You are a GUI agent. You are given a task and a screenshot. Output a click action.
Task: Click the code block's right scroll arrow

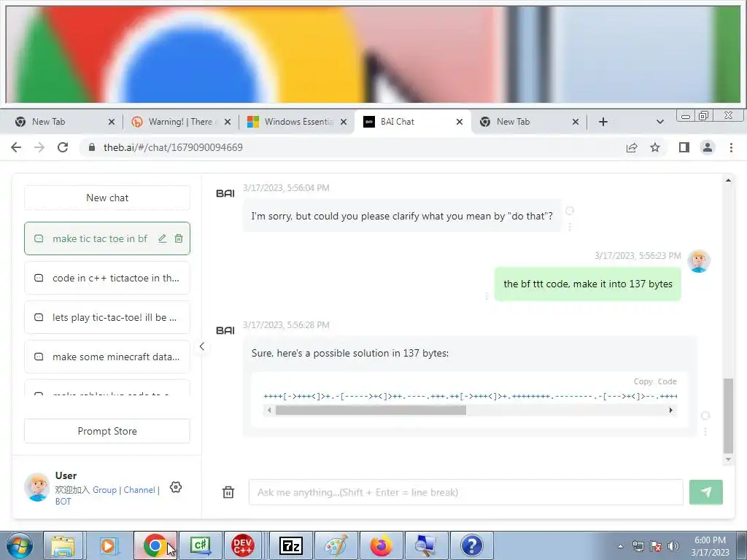pyautogui.click(x=671, y=410)
